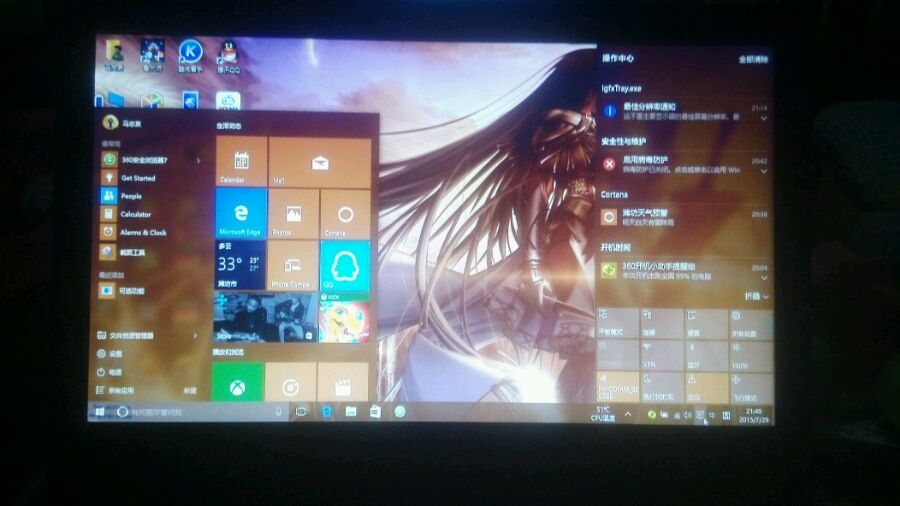Toggle the Location quick action
Image resolution: width=900 pixels, height=506 pixels.
707,387
